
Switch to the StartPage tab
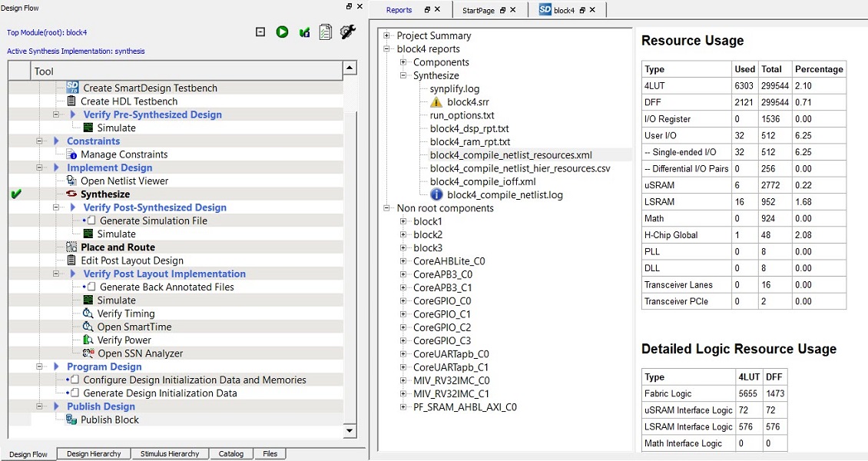pyautogui.click(x=478, y=10)
